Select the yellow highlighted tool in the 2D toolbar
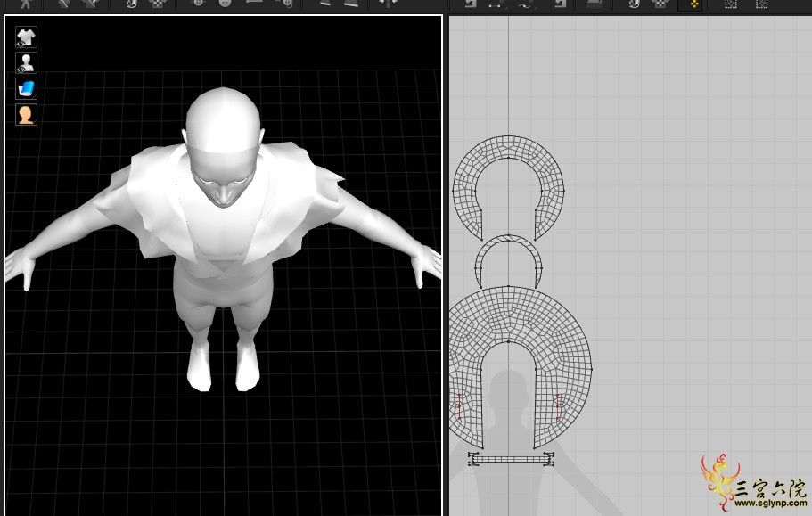Screen dimensions: 812x516 (x=693, y=4)
